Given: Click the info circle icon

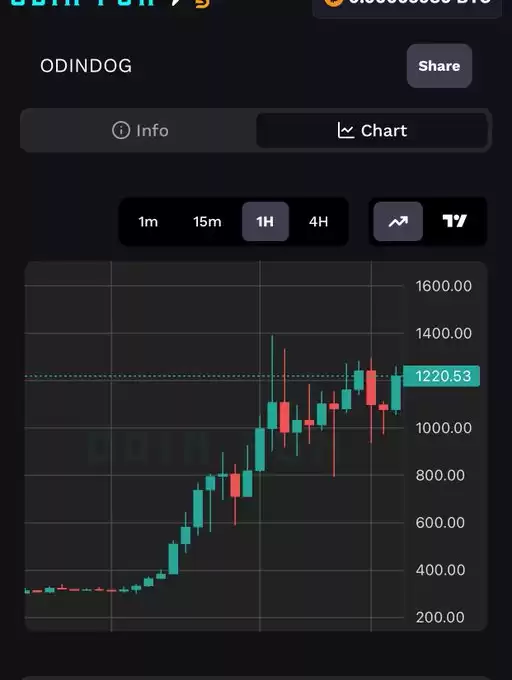Looking at the screenshot, I should [121, 130].
